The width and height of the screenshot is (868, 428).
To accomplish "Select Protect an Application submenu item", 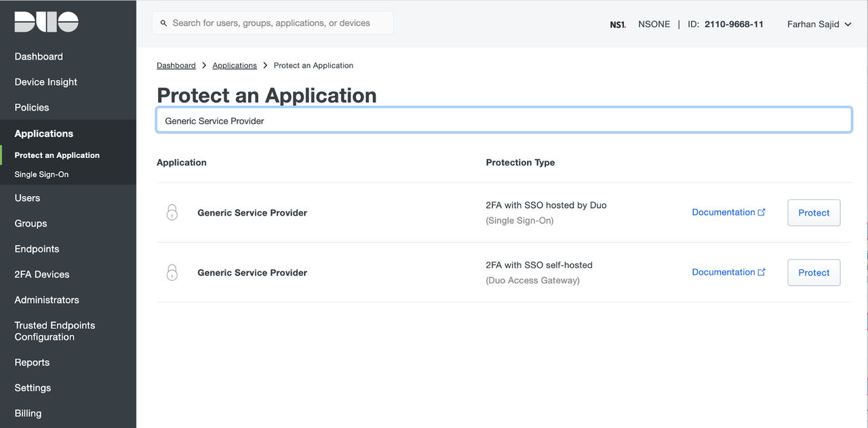I will click(x=57, y=155).
